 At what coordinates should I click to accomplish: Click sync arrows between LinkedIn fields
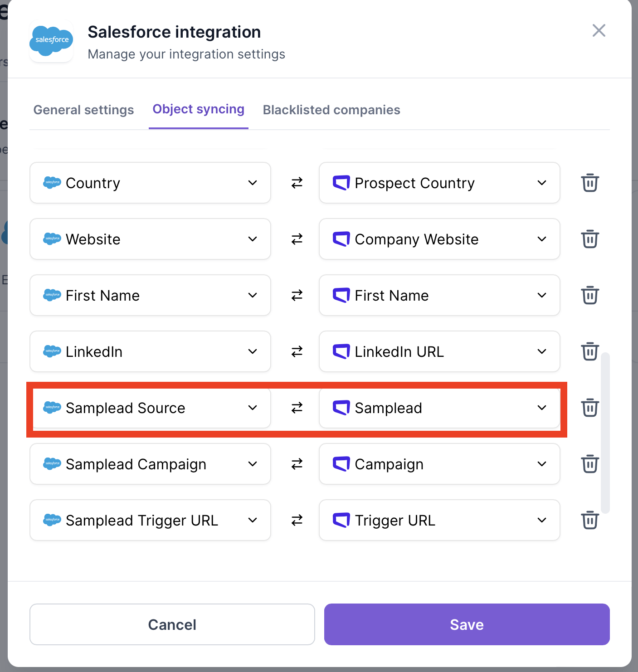(297, 351)
